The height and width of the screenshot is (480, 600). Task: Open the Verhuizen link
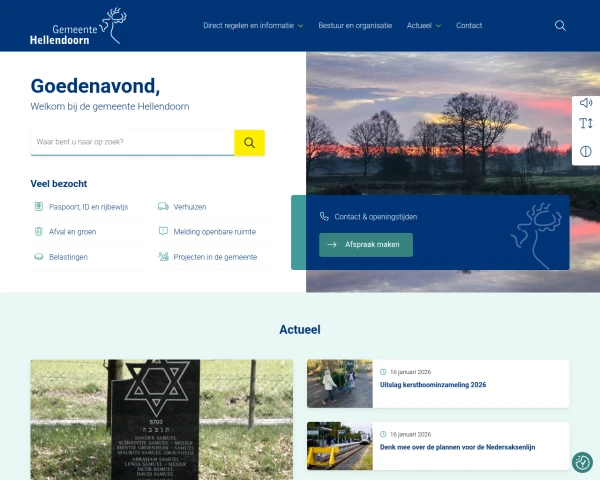(190, 207)
